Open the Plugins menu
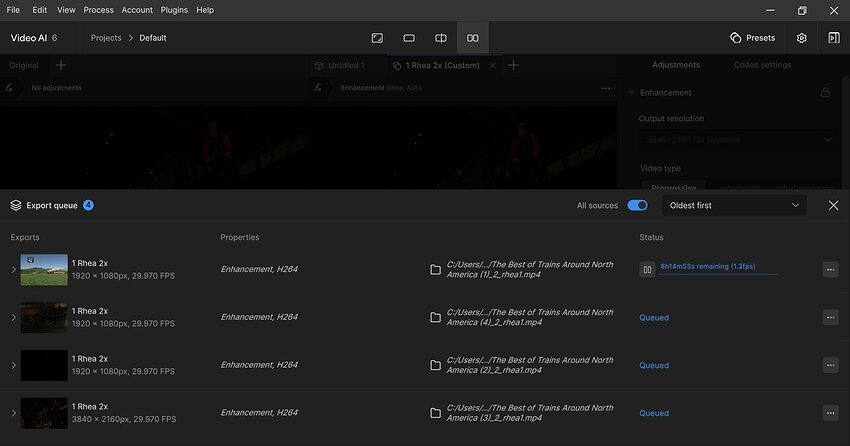The height and width of the screenshot is (446, 850). click(x=174, y=10)
